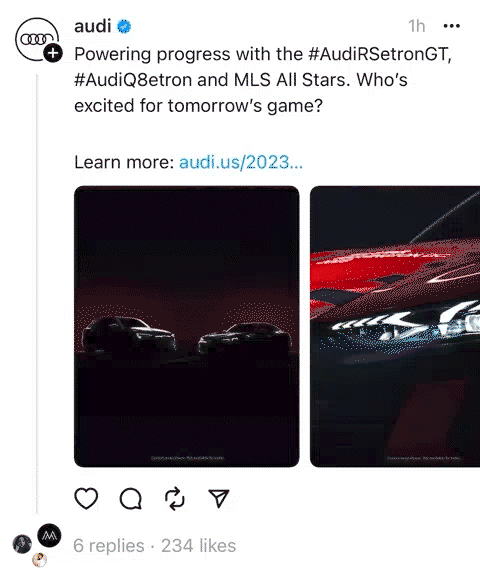Viewport: 480px width, 576px height.
Task: Tap the #AudiQ8etron hashtag
Action: (x=133, y=80)
